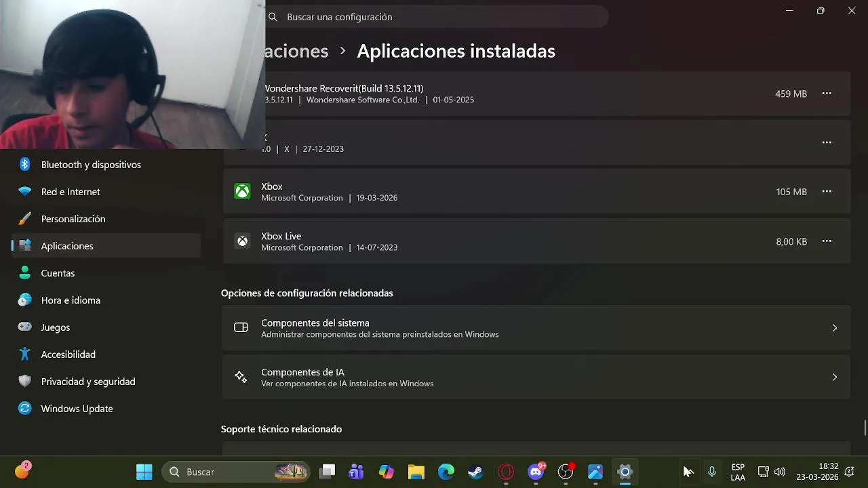Open Discord from taskbar
868x488 pixels.
click(x=536, y=472)
